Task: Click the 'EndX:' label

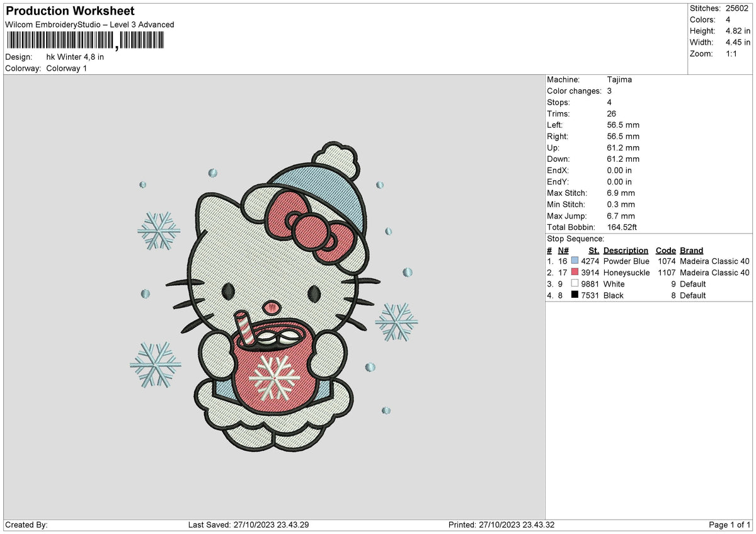Action: 558,171
